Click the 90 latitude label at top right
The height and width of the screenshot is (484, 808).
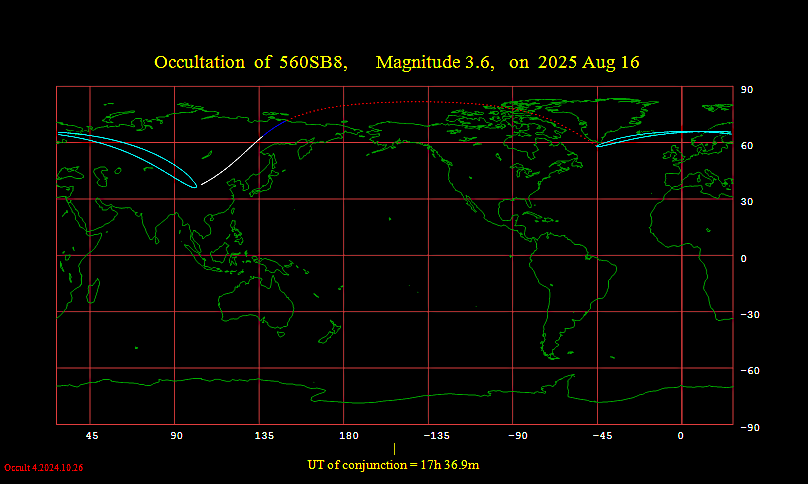[746, 90]
